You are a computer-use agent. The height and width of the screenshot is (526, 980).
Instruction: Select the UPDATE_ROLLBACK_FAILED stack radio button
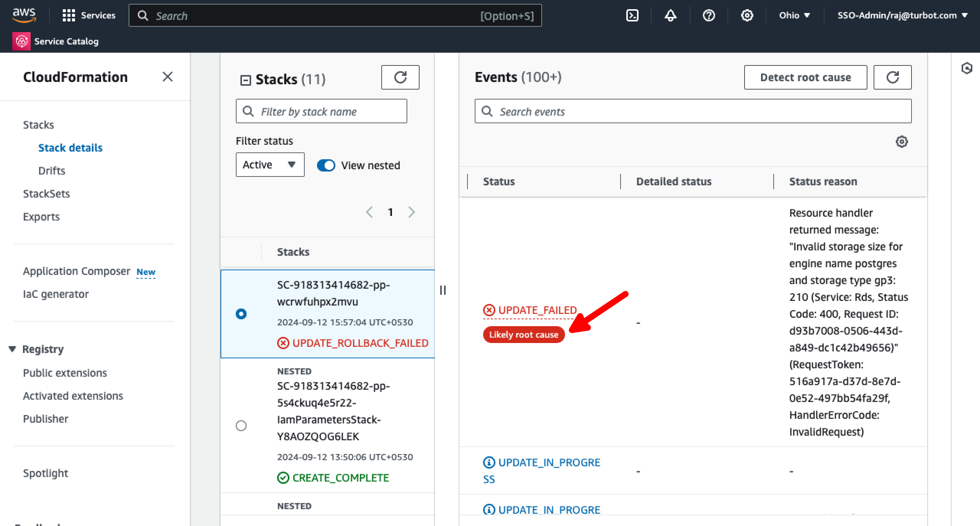click(x=241, y=314)
